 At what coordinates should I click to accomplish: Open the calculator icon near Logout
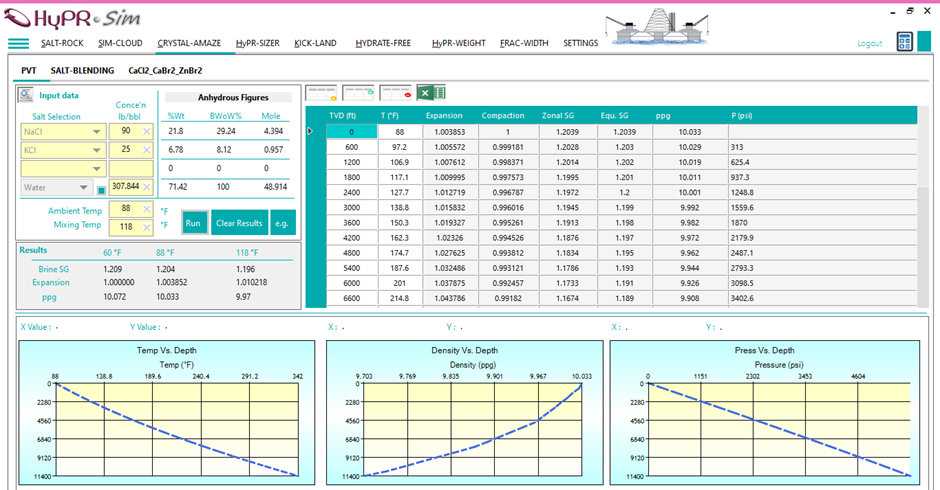point(904,42)
